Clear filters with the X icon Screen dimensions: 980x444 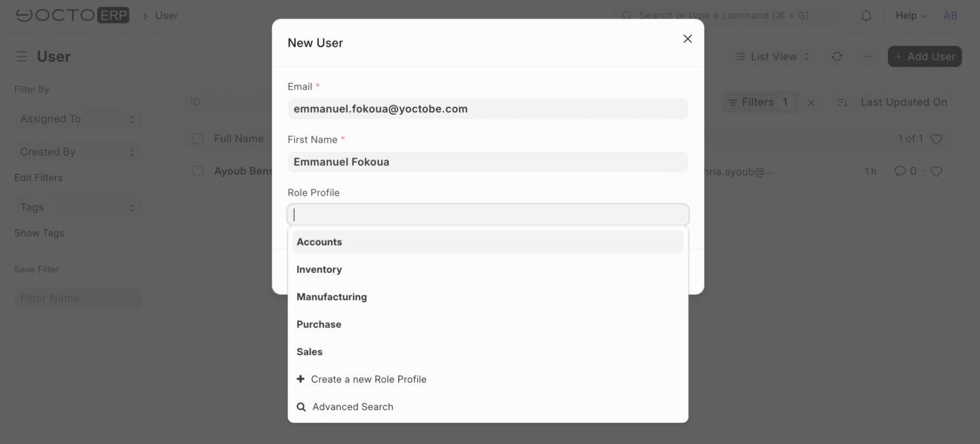point(811,103)
